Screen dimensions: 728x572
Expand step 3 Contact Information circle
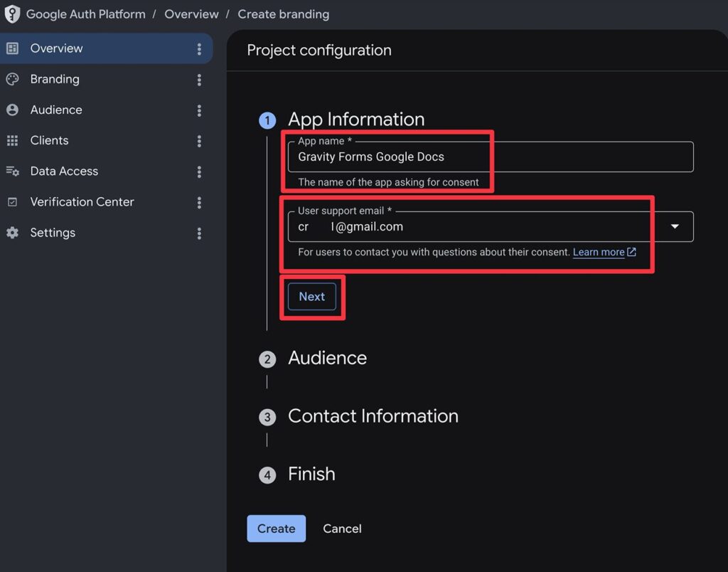267,418
